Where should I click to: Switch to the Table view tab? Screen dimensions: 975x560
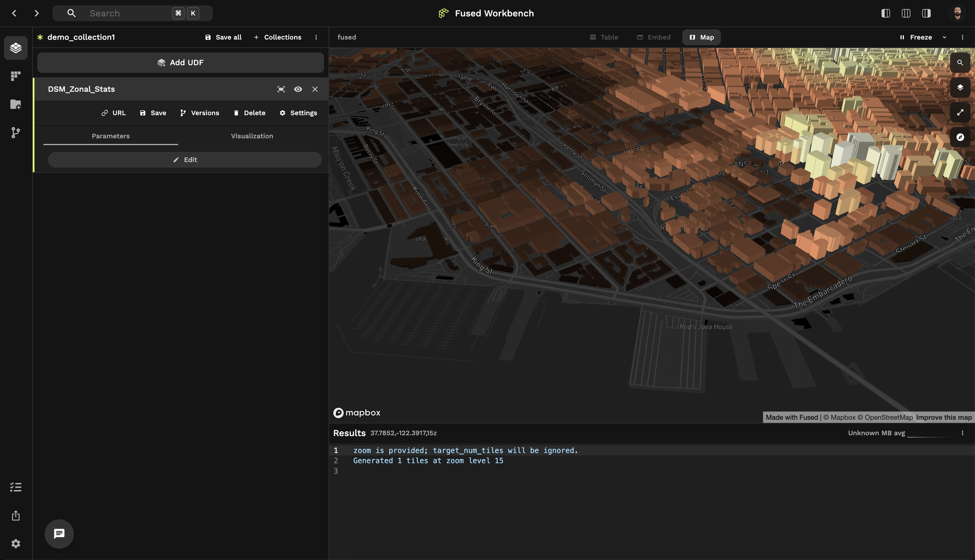604,37
